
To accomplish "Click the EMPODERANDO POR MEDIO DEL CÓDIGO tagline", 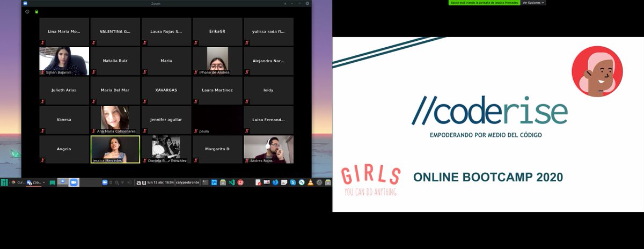I will pos(486,135).
